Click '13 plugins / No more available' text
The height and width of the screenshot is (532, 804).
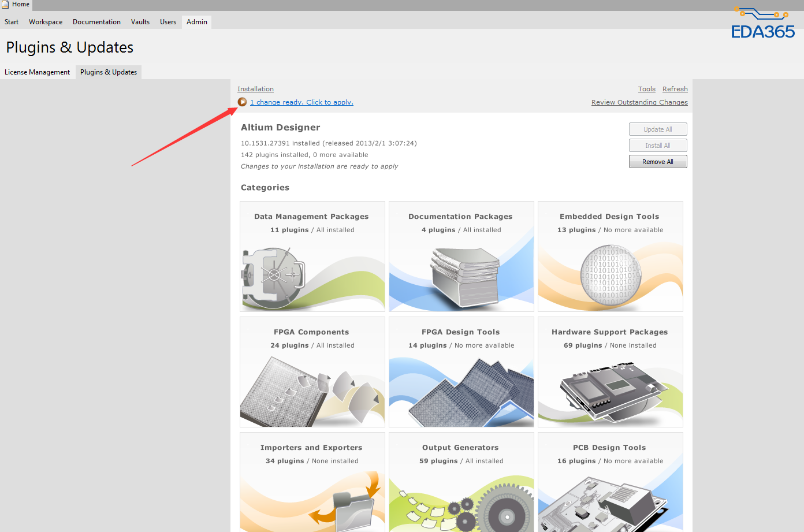tap(611, 230)
